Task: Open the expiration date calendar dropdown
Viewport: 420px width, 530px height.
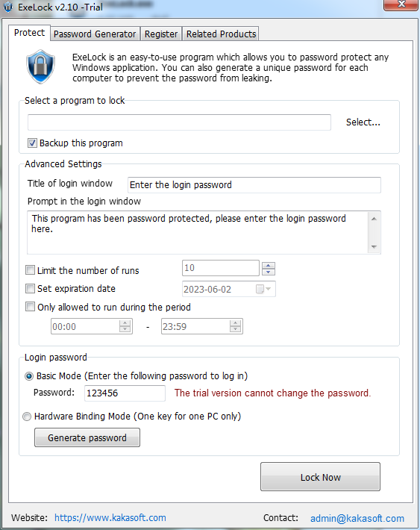Action: [264, 289]
